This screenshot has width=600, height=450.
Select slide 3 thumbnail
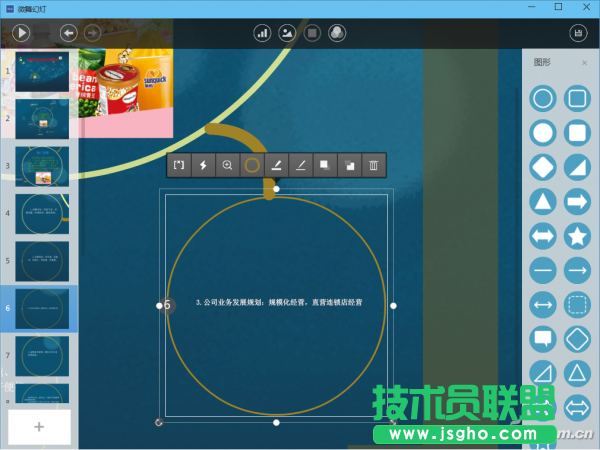(x=41, y=166)
